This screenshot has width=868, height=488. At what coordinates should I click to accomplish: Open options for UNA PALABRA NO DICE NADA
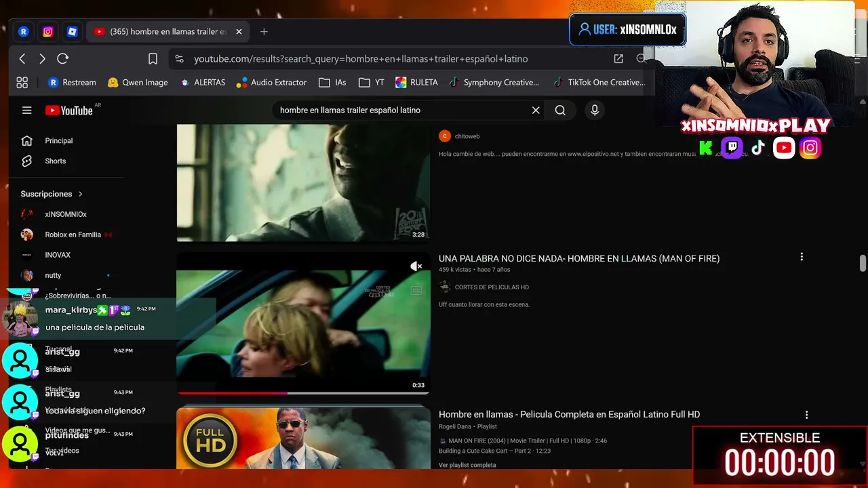click(x=802, y=257)
